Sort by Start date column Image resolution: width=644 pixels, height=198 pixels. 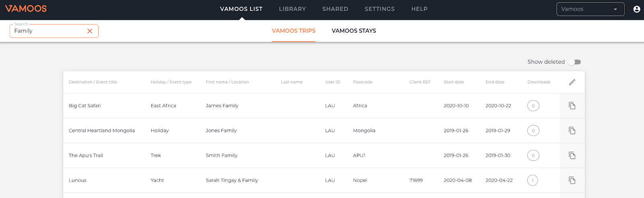tap(454, 82)
